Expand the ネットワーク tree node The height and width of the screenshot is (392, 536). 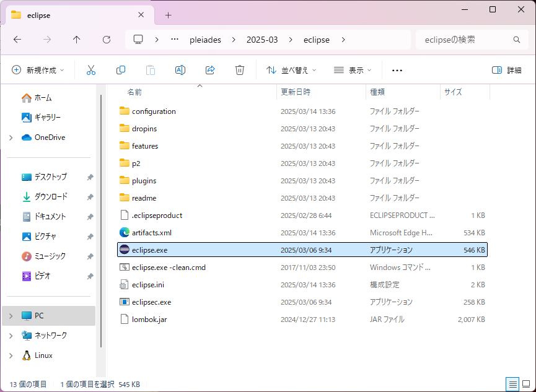coord(11,336)
